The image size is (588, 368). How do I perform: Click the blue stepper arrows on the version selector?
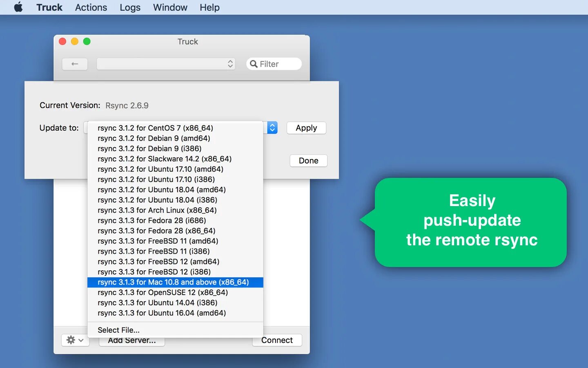[x=272, y=128]
